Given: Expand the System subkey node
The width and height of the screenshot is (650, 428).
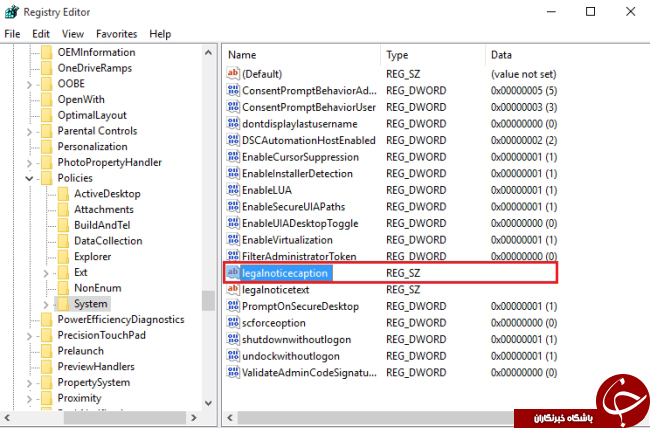Looking at the screenshot, I should click(46, 305).
